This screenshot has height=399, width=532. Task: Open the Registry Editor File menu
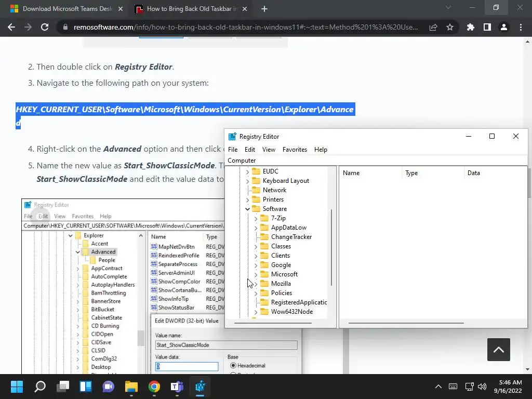233,150
